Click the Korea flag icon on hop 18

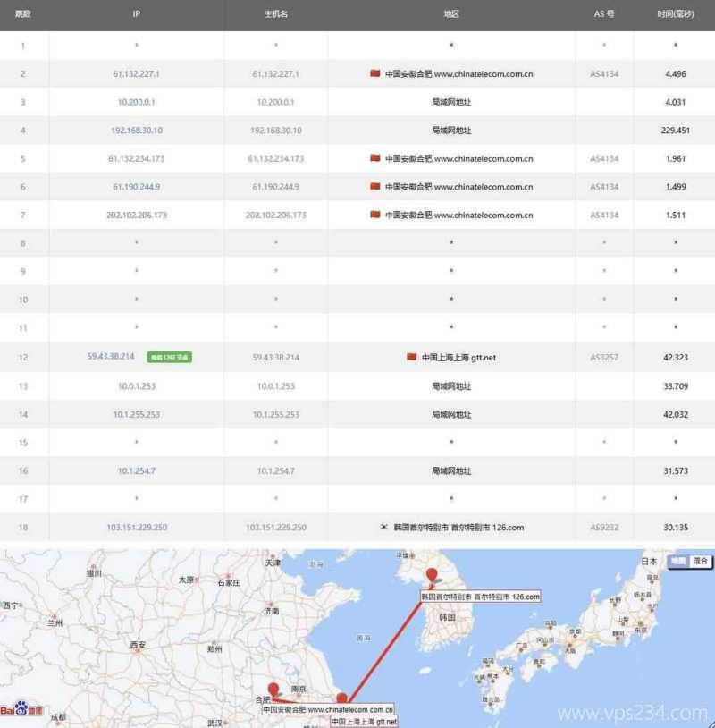(383, 526)
